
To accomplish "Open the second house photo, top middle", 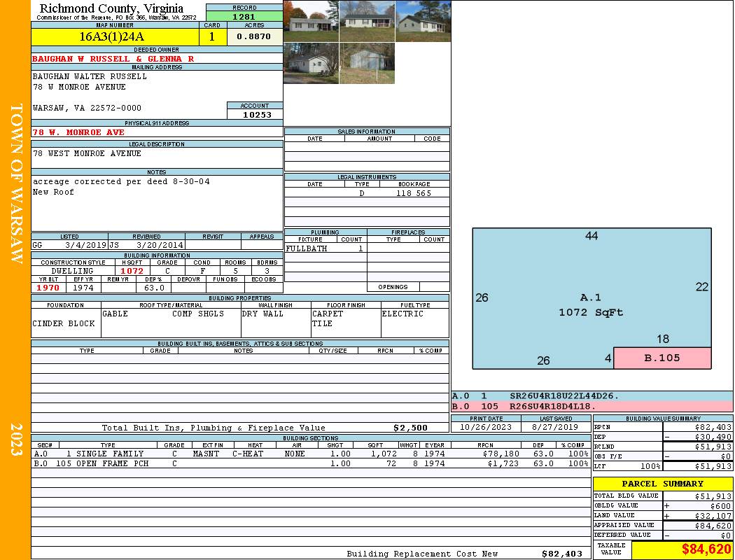I will [x=367, y=21].
